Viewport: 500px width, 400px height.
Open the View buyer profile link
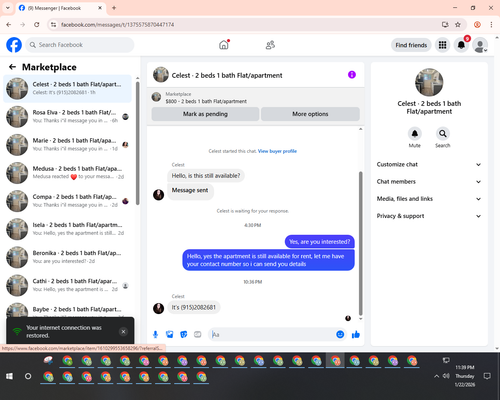click(277, 151)
